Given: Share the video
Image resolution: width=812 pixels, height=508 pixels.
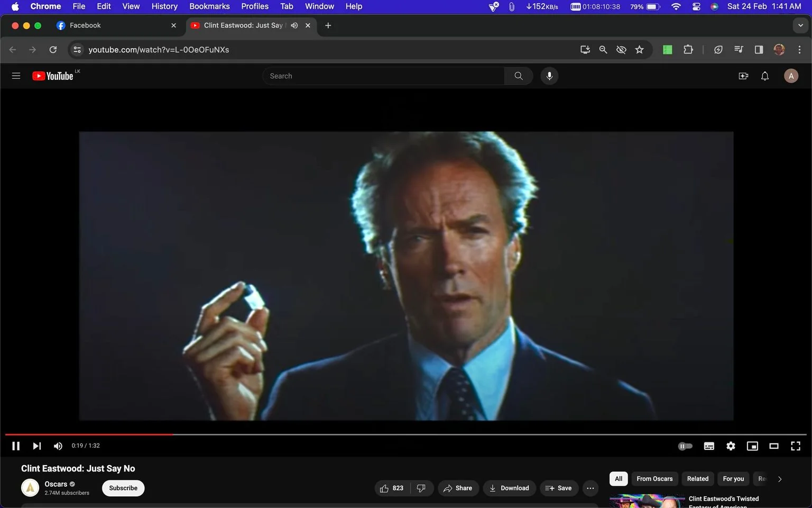Looking at the screenshot, I should click(458, 488).
